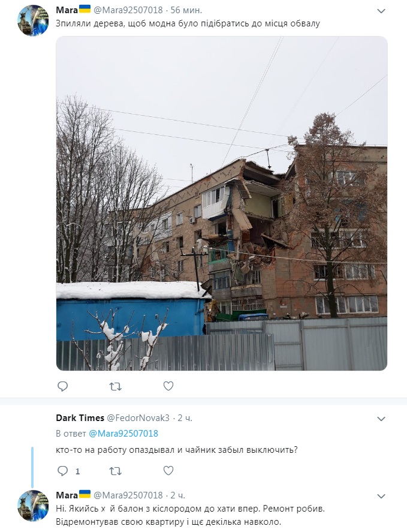Image resolution: width=407 pixels, height=532 pixels.
Task: Reply to Mara's collapsed building tweet
Action: tap(63, 386)
